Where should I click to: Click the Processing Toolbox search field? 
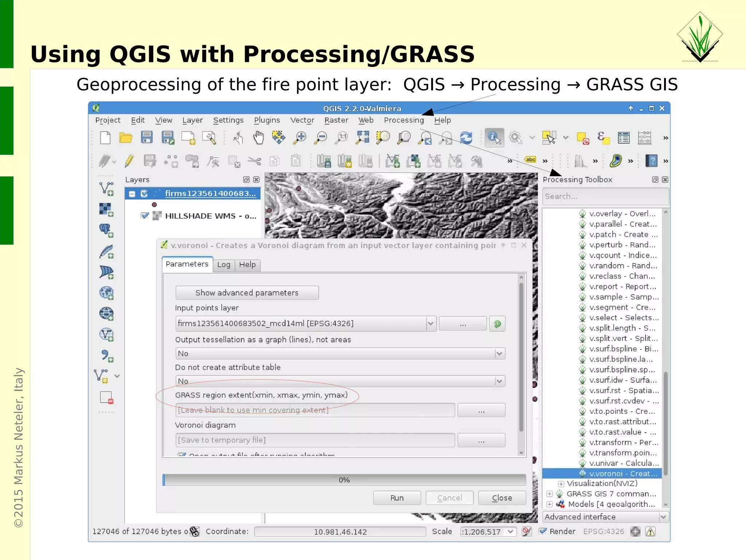tap(605, 196)
